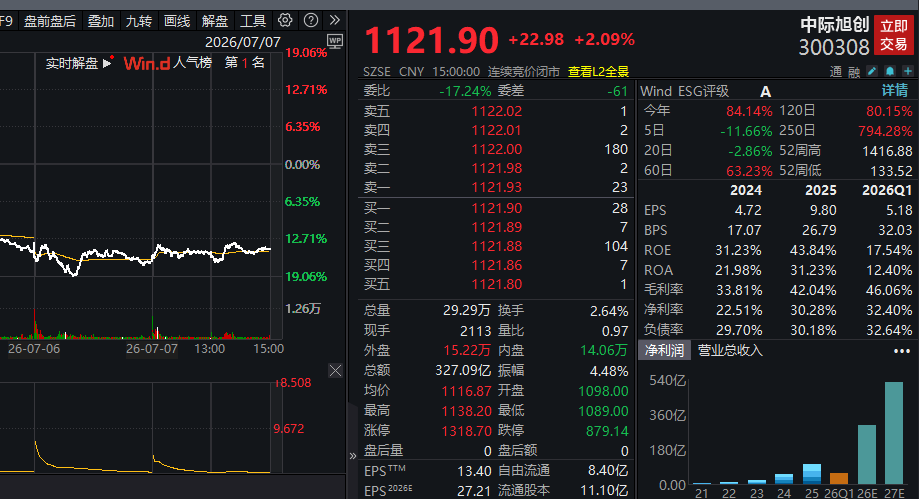Set a price alert with bell icon

point(890,72)
